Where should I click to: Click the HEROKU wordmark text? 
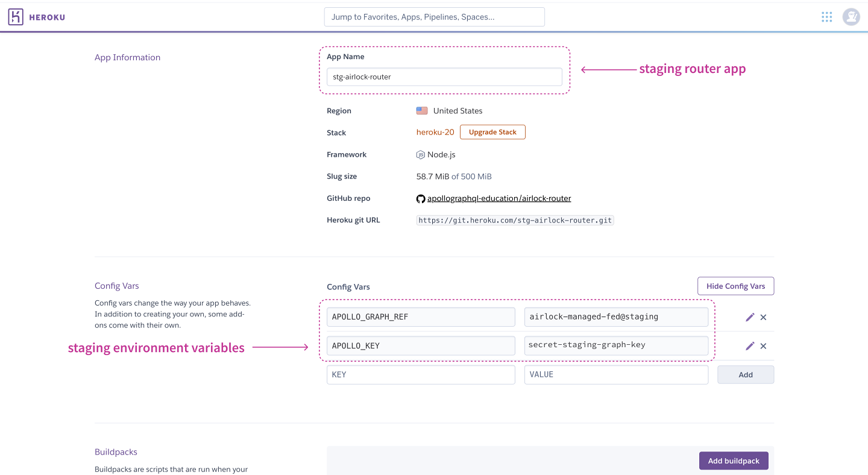tap(47, 17)
